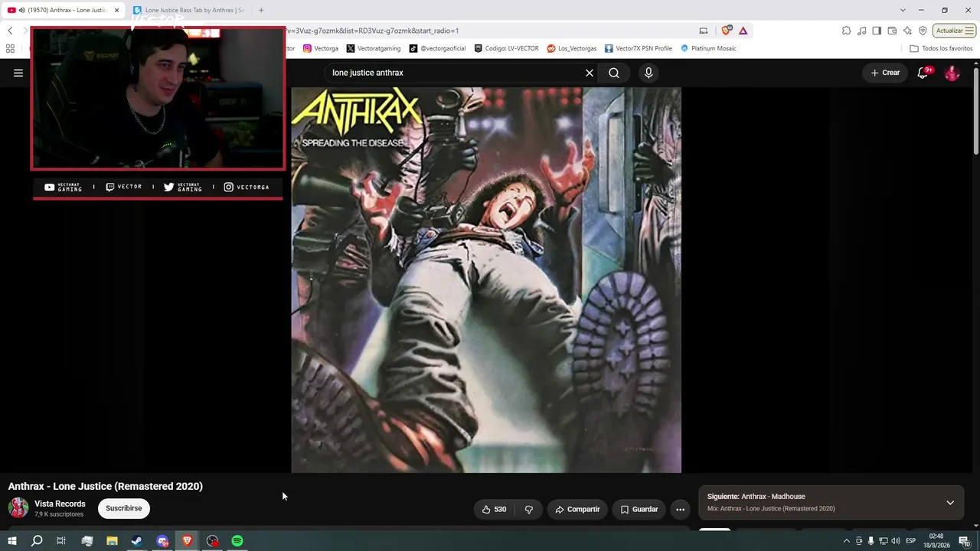Open OBS Studio from the taskbar

point(212,541)
